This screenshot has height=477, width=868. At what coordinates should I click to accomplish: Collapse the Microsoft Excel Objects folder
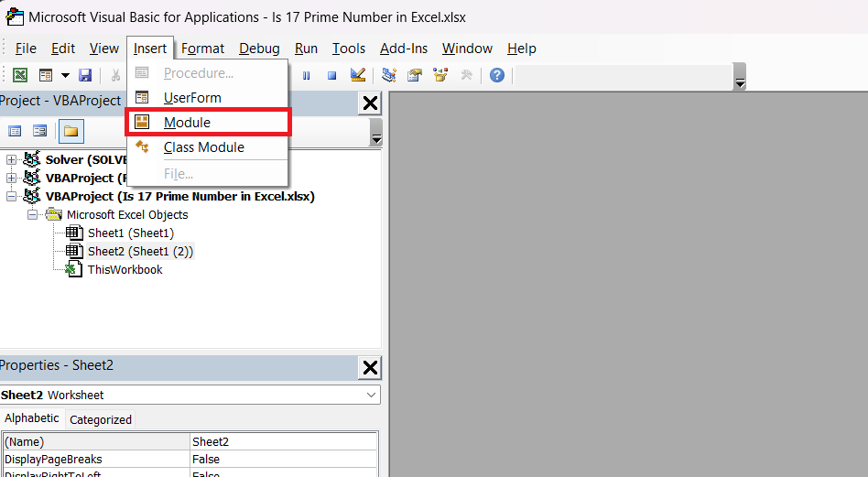pyautogui.click(x=33, y=215)
